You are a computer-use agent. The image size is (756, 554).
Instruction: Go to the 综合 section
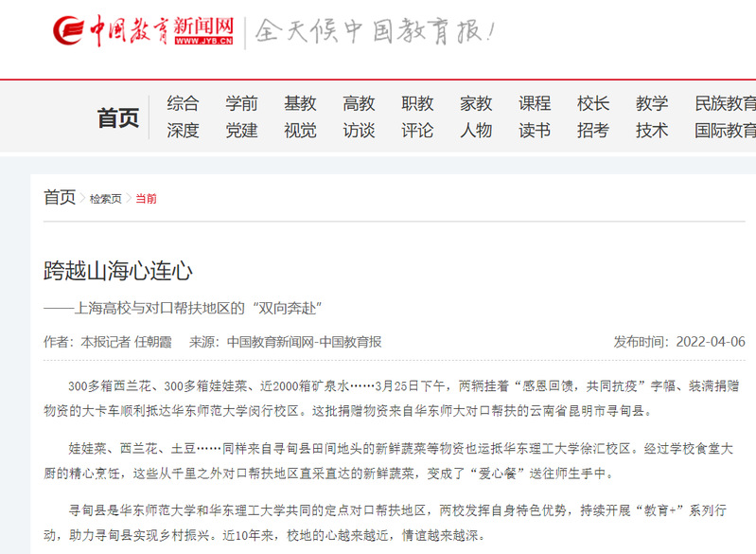tap(183, 103)
